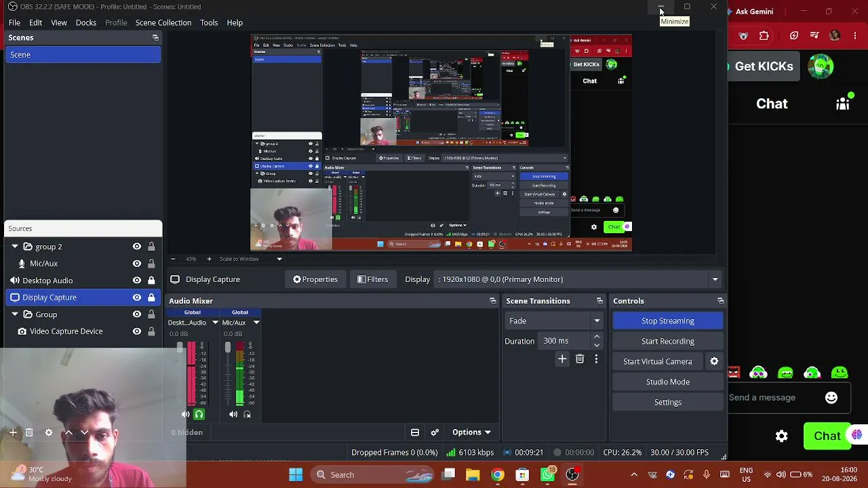Open source Properties button

pos(315,279)
